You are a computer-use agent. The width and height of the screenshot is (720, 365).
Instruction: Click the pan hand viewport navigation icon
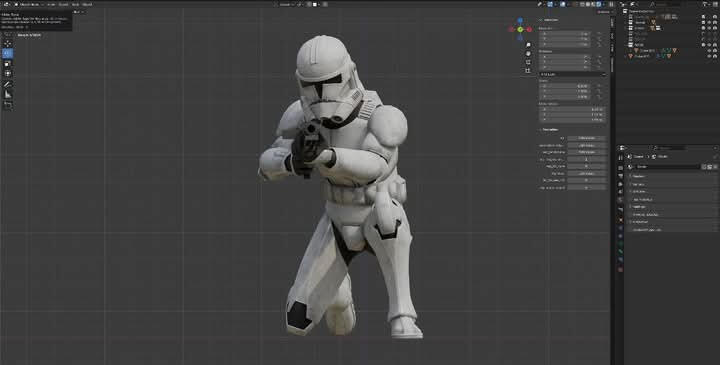[x=528, y=53]
